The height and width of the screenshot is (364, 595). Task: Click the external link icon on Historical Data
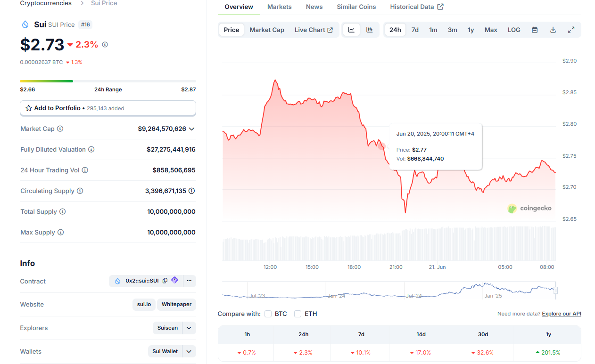(440, 7)
